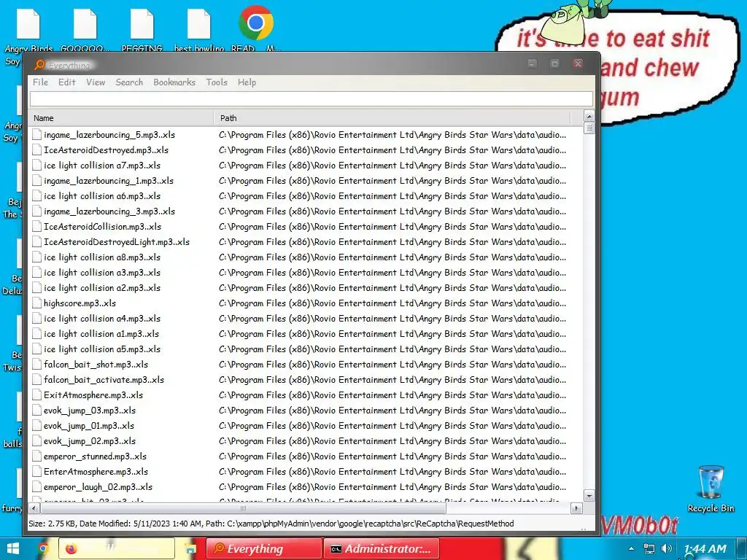Open the Bookmarks menu
Image resolution: width=747 pixels, height=560 pixels.
174,82
